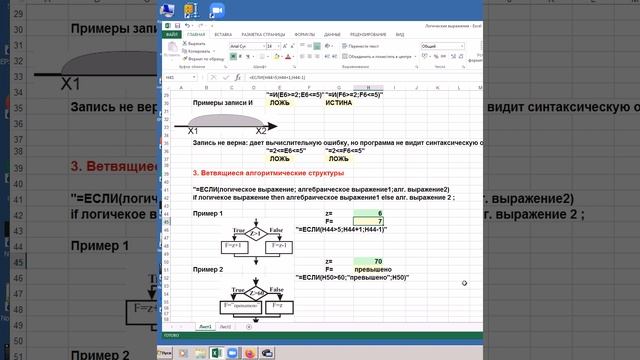Open the My Computer desktop icon
Image resolution: width=640 pixels, height=360 pixels.
pyautogui.click(x=167, y=10)
